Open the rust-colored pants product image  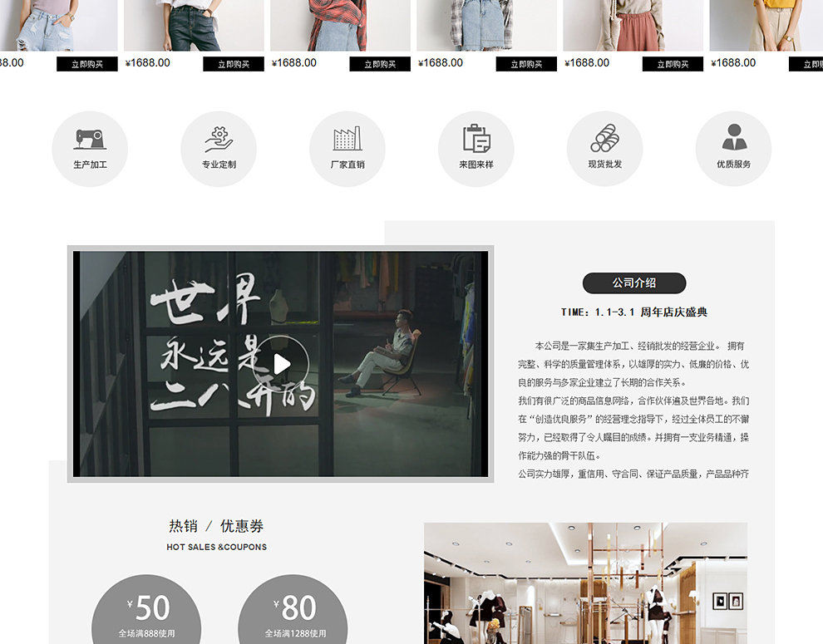pyautogui.click(x=633, y=25)
